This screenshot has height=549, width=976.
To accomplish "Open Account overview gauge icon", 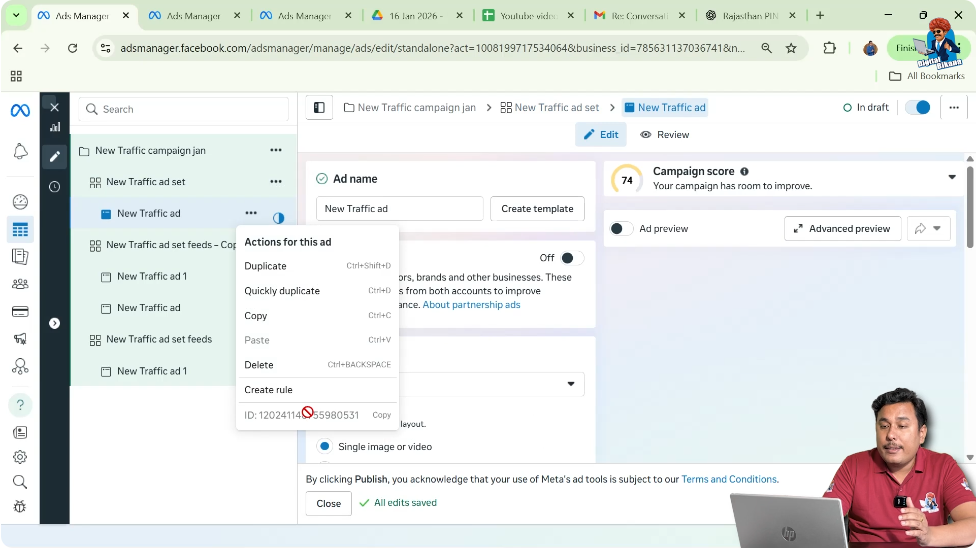I will click(x=20, y=202).
